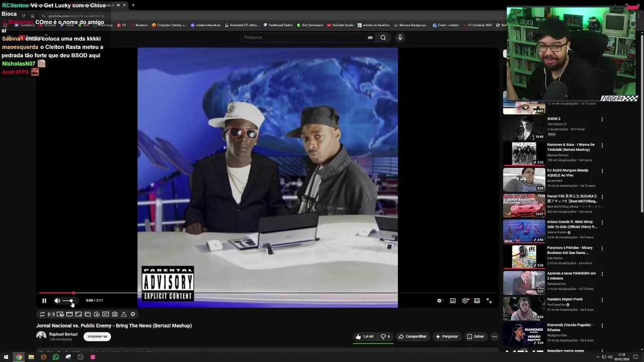Open the Dashboard Twitch bookmark
Image resolution: width=644 pixels, height=362 pixels.
point(278,25)
